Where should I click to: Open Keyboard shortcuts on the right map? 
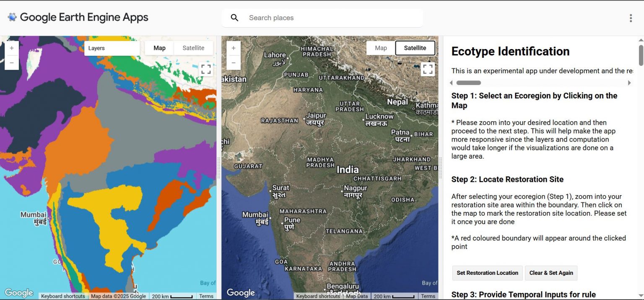(318, 296)
